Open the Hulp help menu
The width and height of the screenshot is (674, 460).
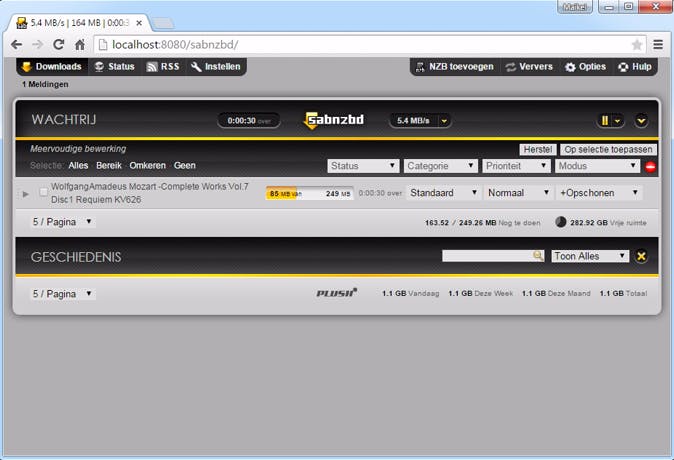point(635,67)
